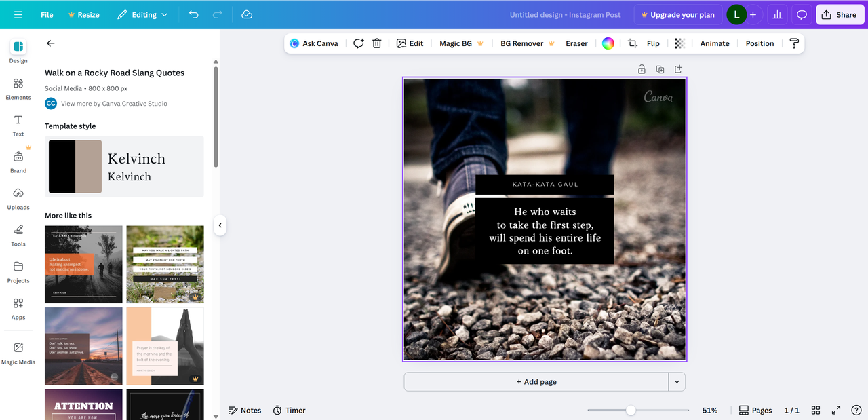Click the rainbow color picker circle
The width and height of the screenshot is (868, 420).
pos(608,43)
